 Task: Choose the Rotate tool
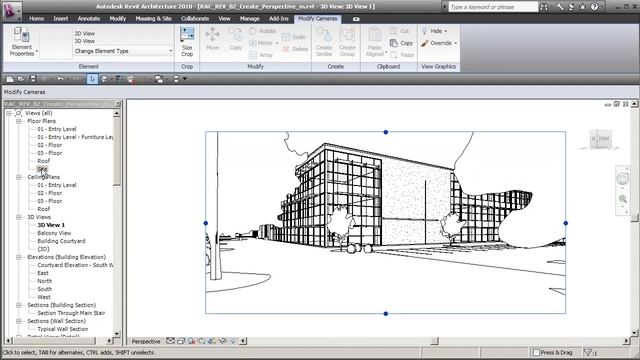pos(262,31)
